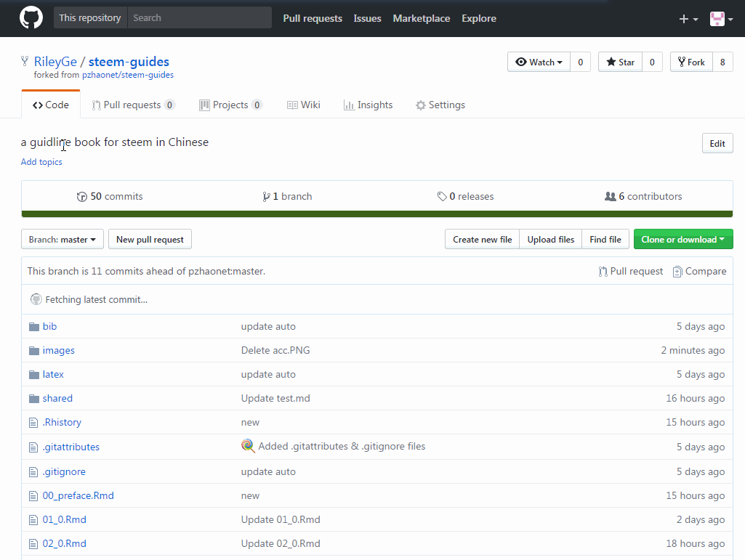
Task: Click Find file button
Action: click(605, 240)
